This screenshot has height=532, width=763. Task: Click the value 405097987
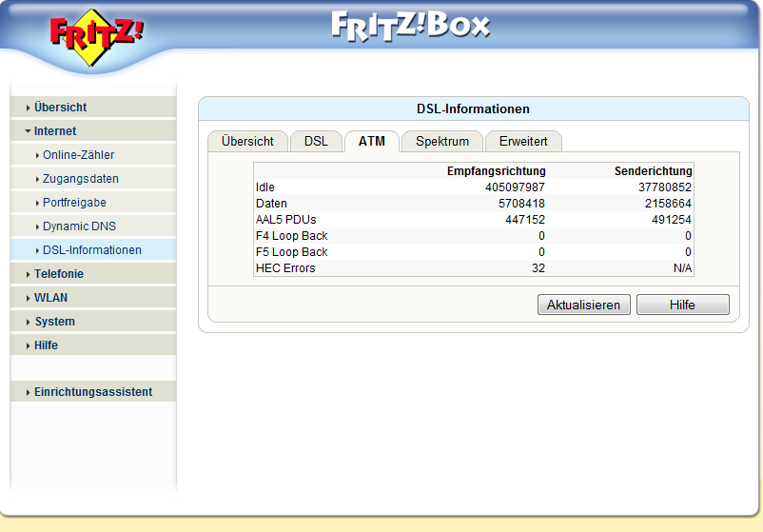coord(515,187)
